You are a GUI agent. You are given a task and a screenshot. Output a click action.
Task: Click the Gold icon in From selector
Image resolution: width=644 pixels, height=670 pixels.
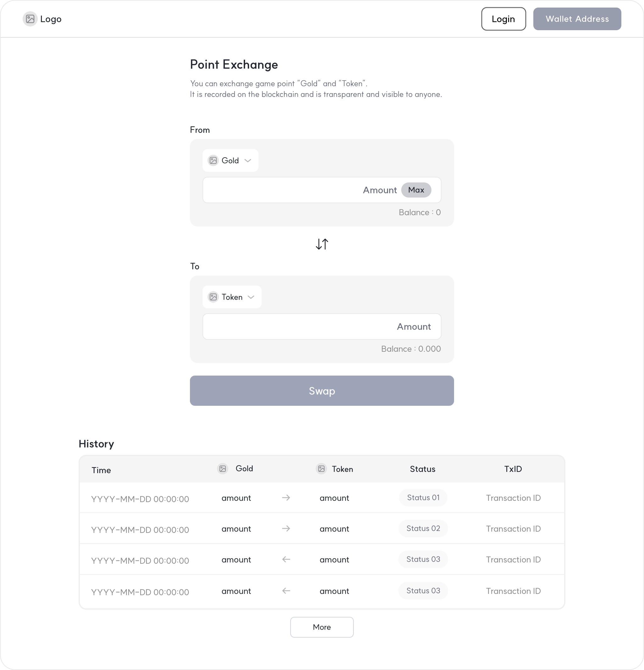213,160
